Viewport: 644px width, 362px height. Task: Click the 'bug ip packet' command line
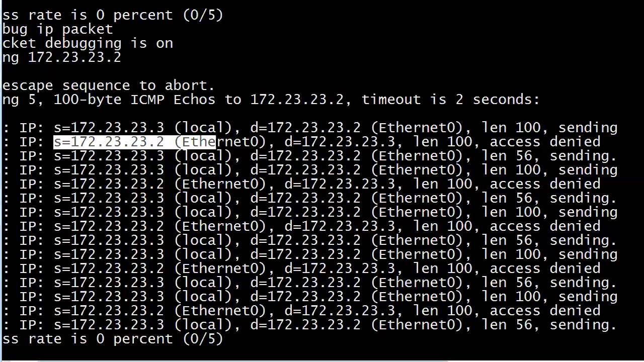(x=57, y=29)
